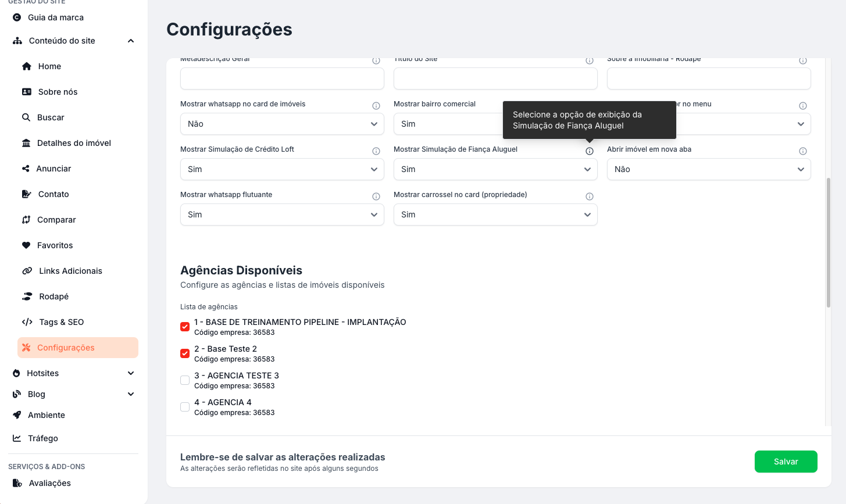Click the Tráfego chart icon
Screen dimensions: 846x504
(x=17, y=438)
